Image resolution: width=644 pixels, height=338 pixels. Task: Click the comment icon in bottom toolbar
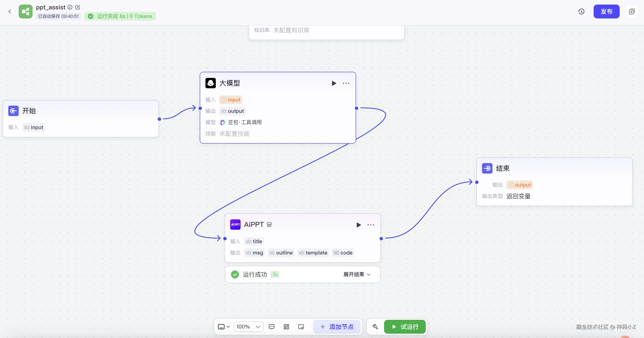(271, 327)
